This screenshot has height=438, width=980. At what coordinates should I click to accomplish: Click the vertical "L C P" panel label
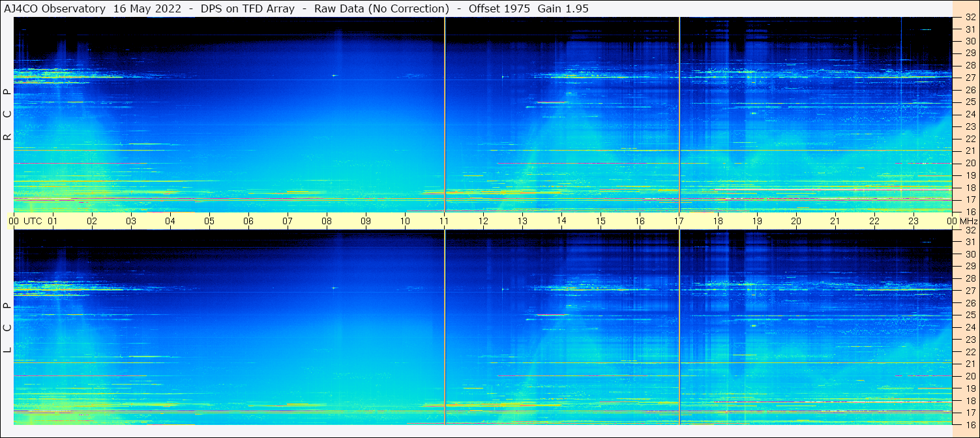point(7,327)
